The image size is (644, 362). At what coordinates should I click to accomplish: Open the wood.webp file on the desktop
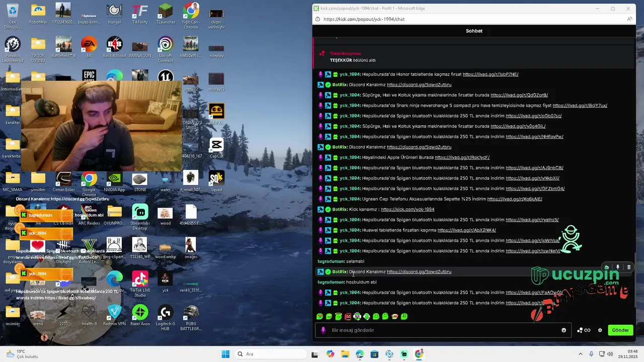coord(166,248)
